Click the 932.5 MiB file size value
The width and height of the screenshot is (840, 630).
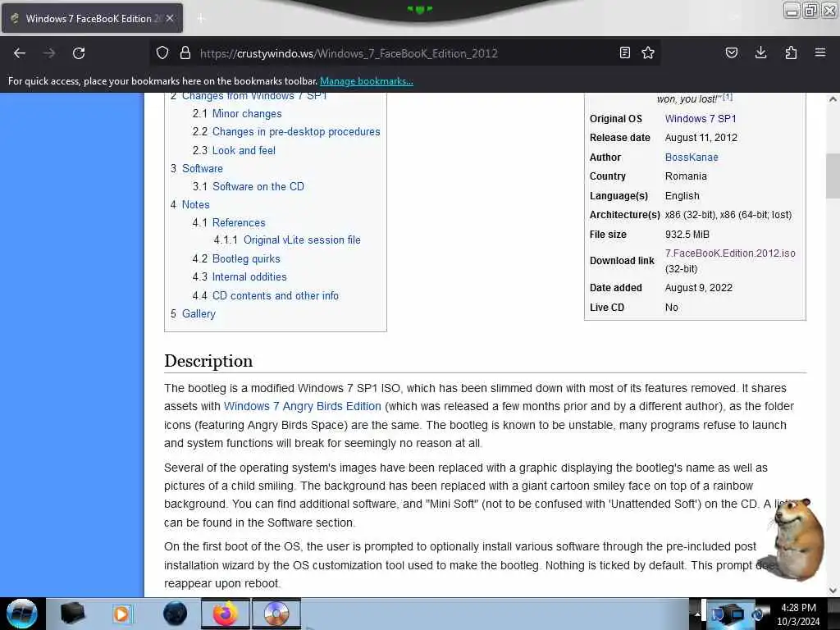(x=687, y=234)
